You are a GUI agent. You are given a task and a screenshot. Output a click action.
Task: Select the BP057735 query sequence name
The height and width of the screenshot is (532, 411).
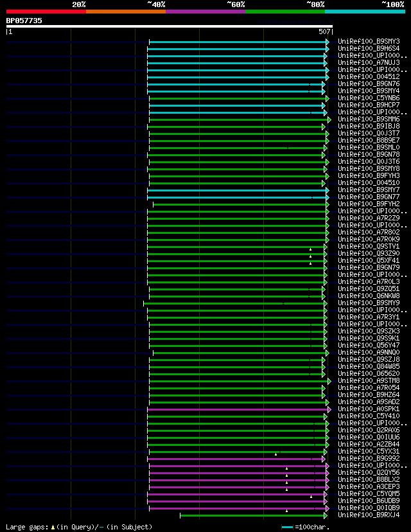24,21
